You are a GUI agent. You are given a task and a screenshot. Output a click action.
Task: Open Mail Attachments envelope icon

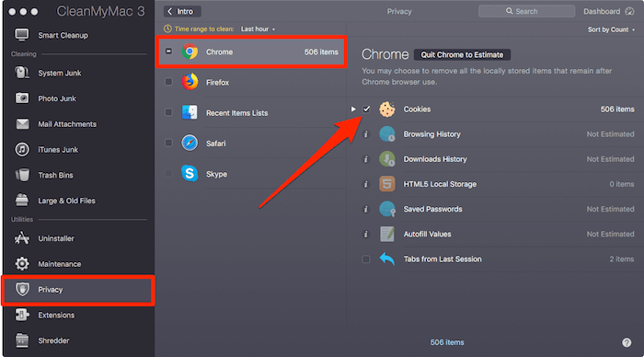pyautogui.click(x=22, y=123)
